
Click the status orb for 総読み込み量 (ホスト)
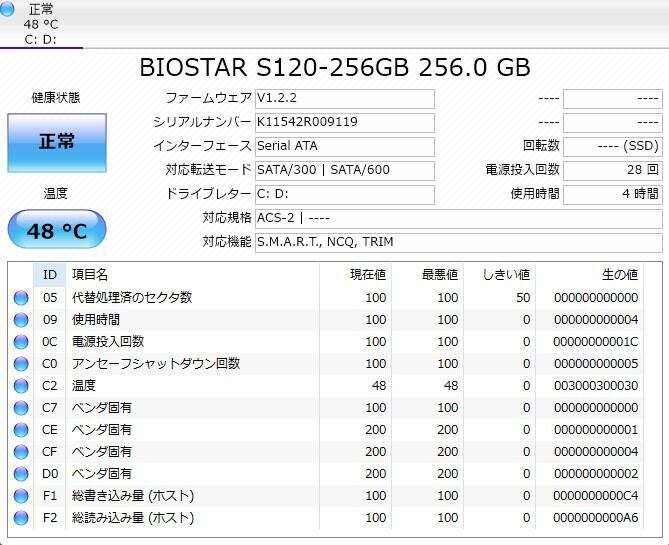(21, 518)
